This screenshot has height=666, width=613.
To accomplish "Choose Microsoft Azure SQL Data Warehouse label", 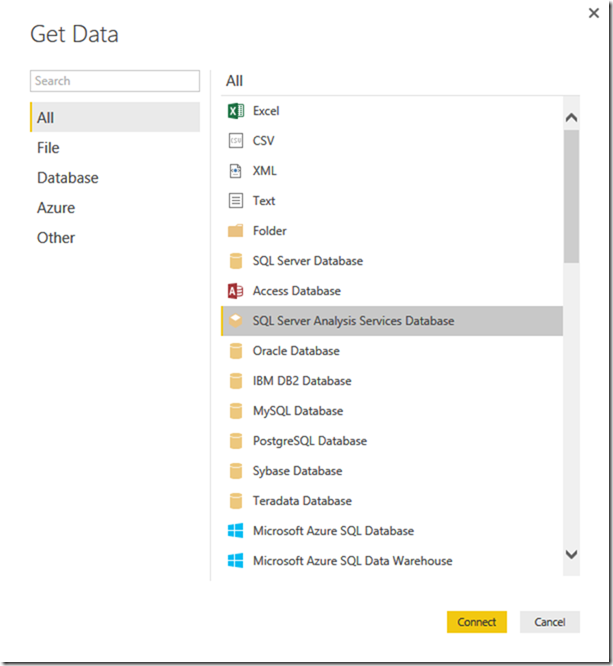I will [x=353, y=561].
